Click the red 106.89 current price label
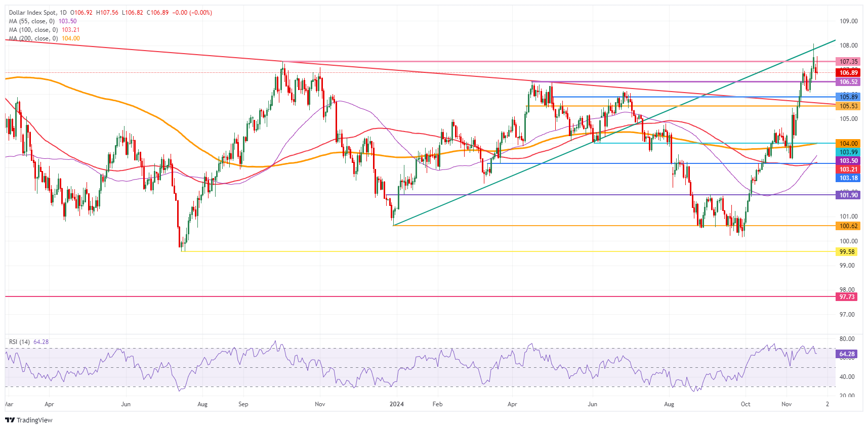Image resolution: width=868 pixels, height=429 pixels. click(848, 73)
